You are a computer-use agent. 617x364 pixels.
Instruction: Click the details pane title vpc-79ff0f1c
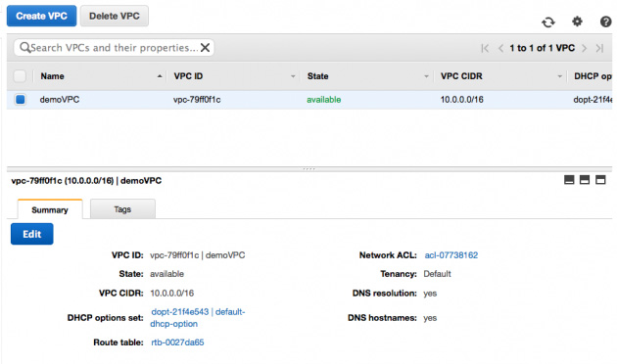(x=86, y=181)
